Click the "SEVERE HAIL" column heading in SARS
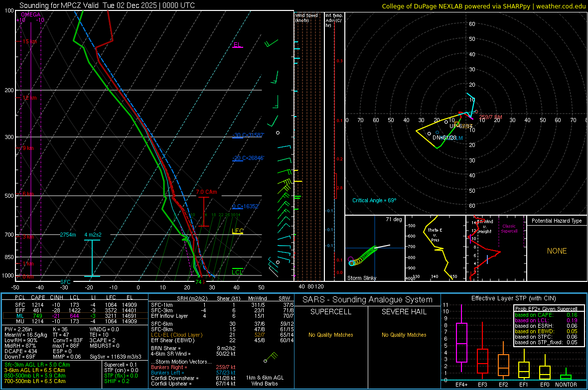The width and height of the screenshot is (588, 390). click(x=404, y=312)
